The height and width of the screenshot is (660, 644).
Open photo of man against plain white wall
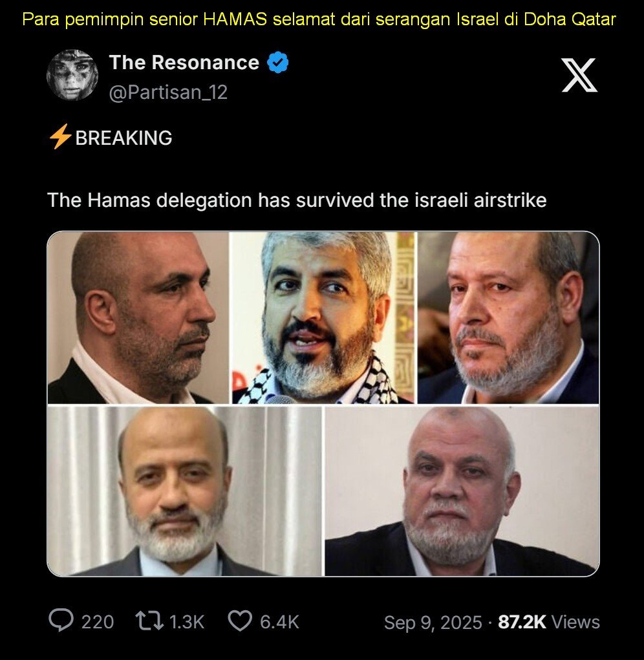point(462,491)
